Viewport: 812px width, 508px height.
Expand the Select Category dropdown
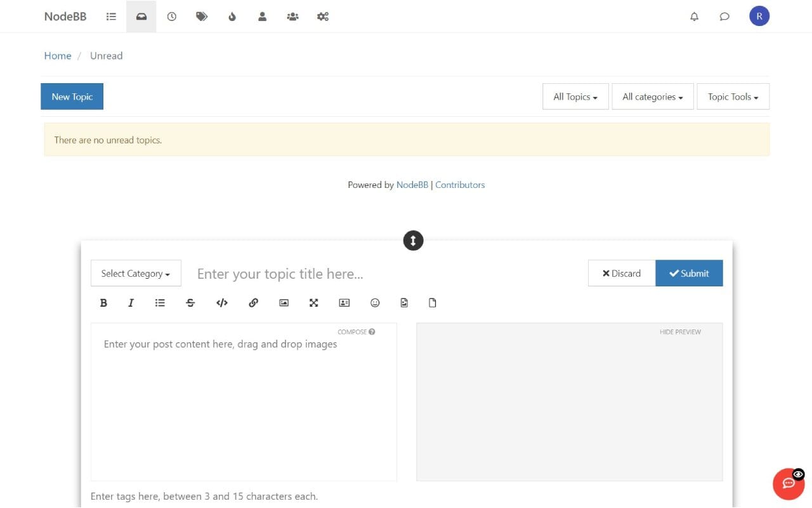tap(135, 273)
